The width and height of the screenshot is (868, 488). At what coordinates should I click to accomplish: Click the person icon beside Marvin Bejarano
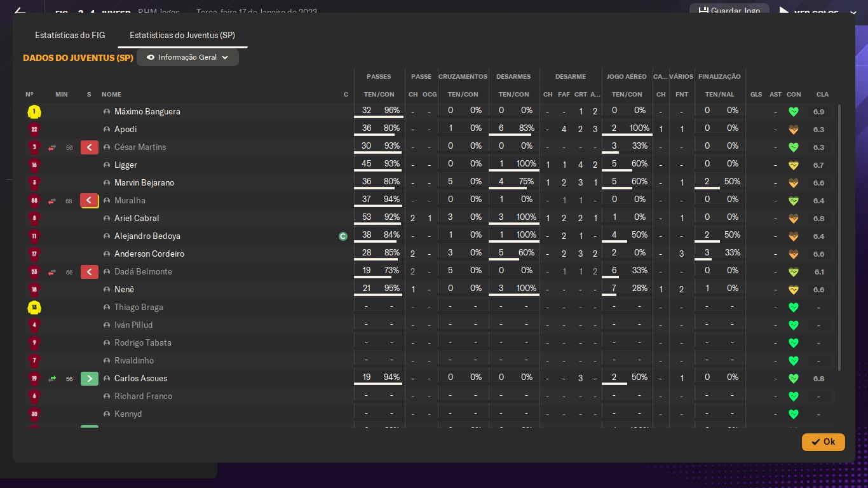click(107, 183)
